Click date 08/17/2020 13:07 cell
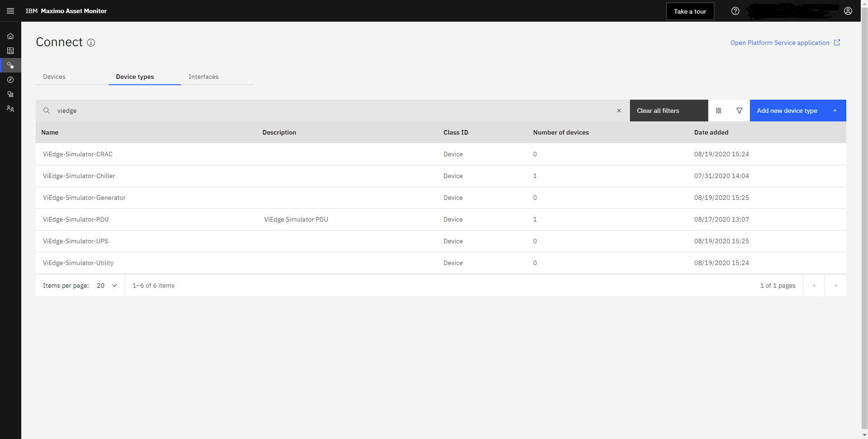The height and width of the screenshot is (439, 868). (x=721, y=219)
